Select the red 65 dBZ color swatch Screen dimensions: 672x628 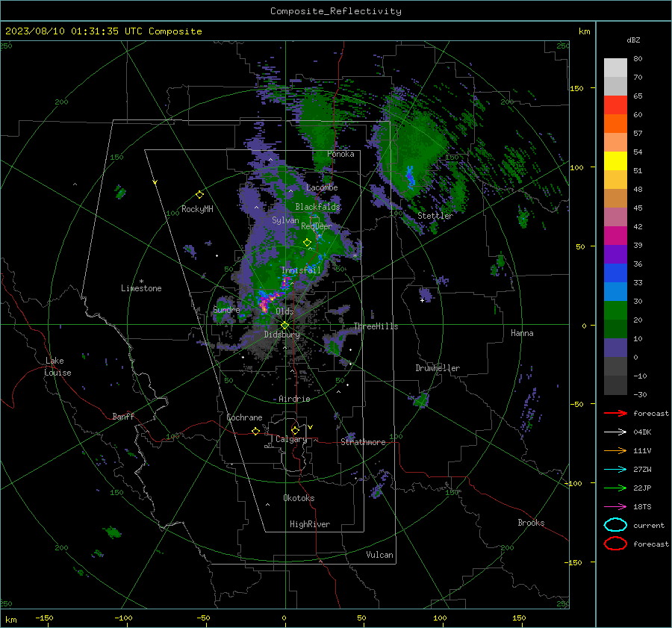click(x=615, y=105)
